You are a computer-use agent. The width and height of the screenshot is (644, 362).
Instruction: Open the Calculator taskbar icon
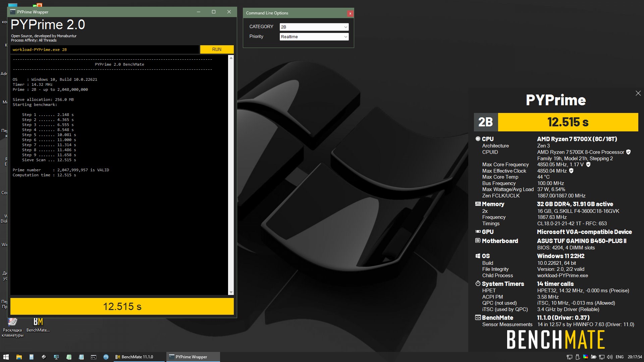(x=32, y=357)
